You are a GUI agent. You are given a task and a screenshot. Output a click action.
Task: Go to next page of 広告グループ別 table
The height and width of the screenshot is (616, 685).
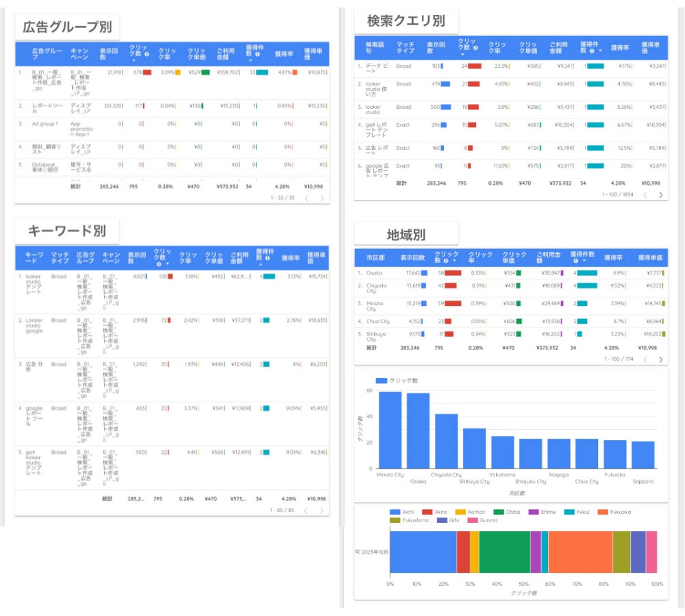322,198
